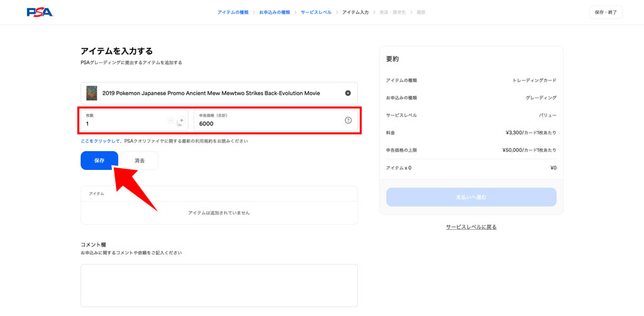Click the 支払いへ進む button

click(471, 197)
